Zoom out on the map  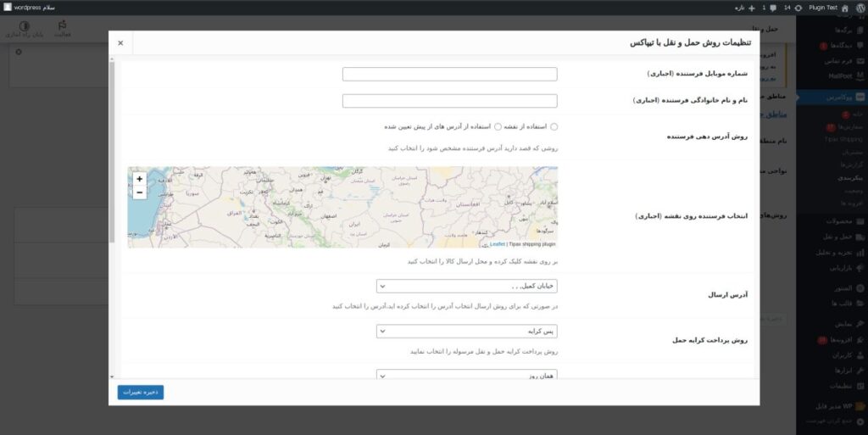coord(140,192)
